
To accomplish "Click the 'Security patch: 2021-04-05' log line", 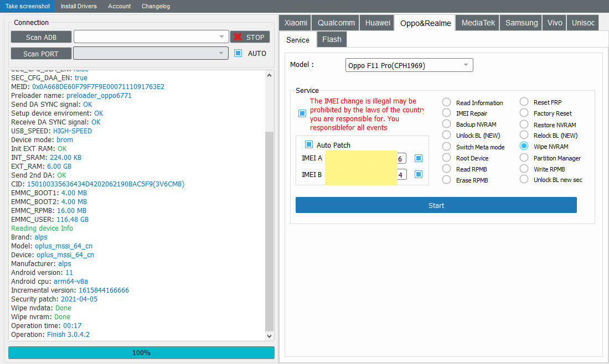I will pos(54,299).
